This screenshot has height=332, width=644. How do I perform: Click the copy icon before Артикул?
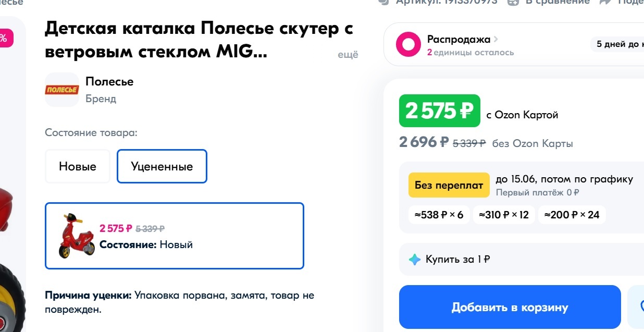click(384, 2)
